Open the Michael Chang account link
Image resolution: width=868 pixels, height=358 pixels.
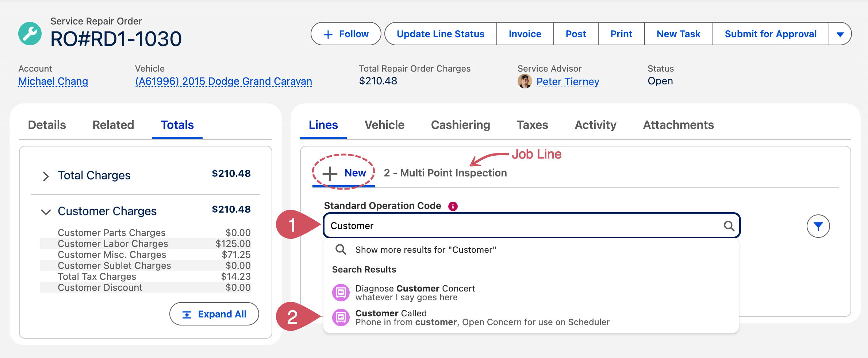click(x=53, y=81)
